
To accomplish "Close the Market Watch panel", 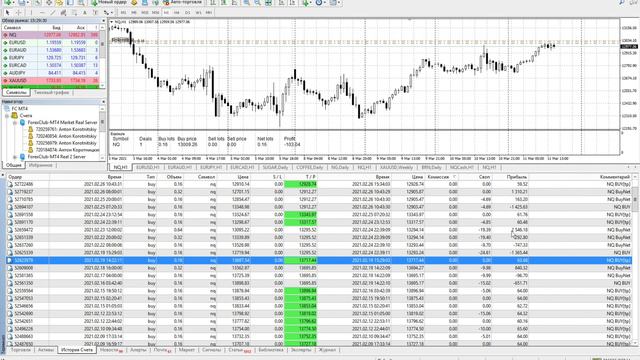I will [104, 20].
